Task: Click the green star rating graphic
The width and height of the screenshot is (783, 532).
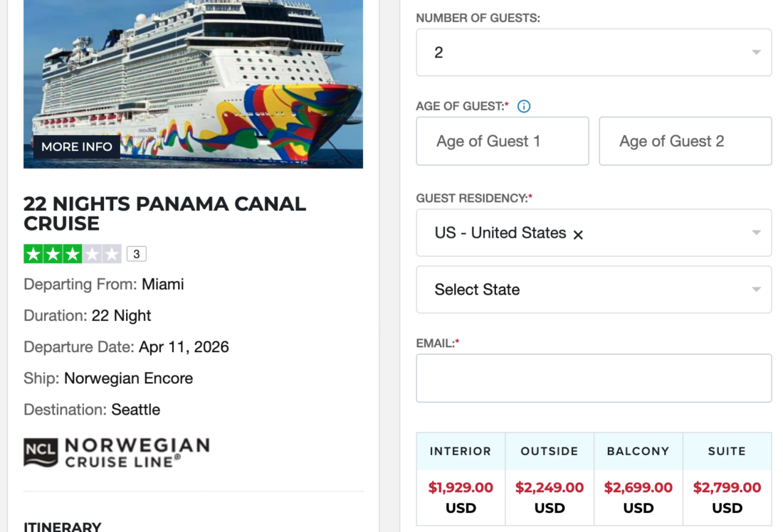Action: pyautogui.click(x=73, y=254)
